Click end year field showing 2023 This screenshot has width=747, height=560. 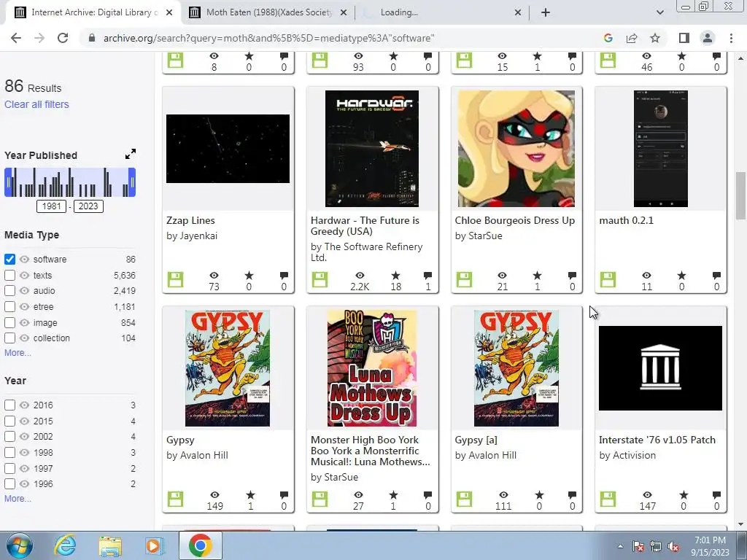coord(88,206)
